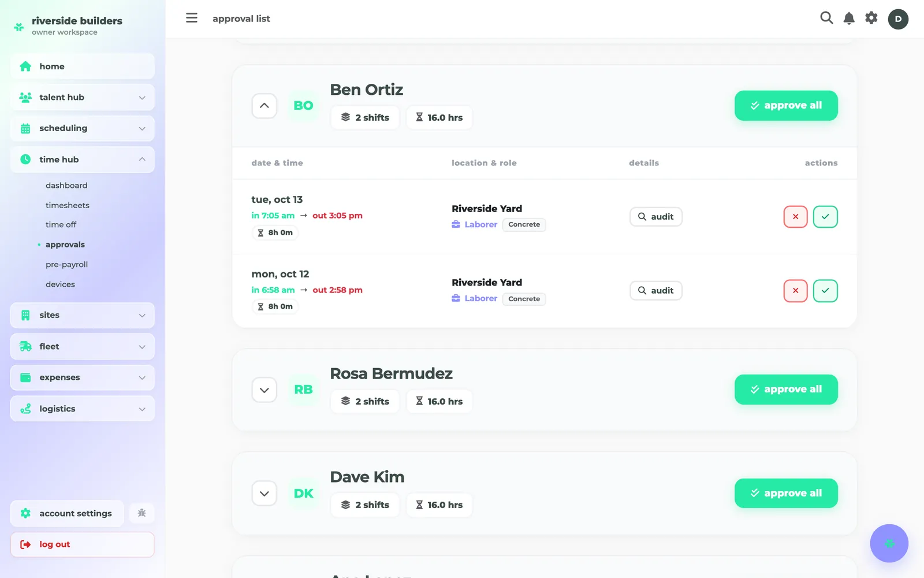The image size is (924, 578).
Task: Click the riverside builders logo icon
Action: (x=19, y=27)
